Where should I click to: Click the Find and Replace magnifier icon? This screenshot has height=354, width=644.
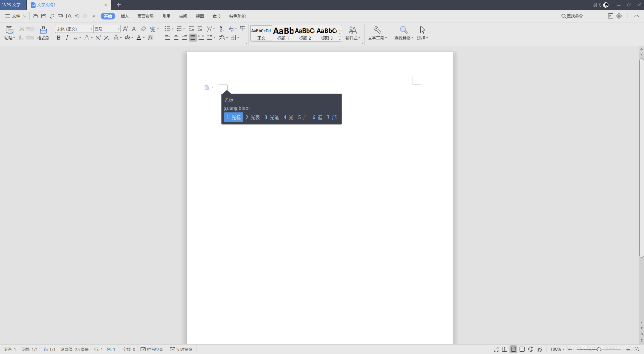(404, 30)
